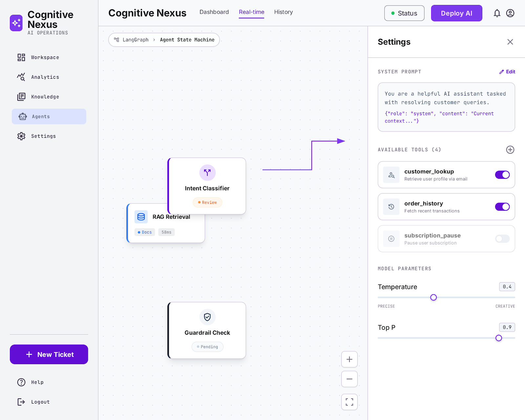
Task: Click Agent State Machine breadcrumb
Action: [x=187, y=40]
